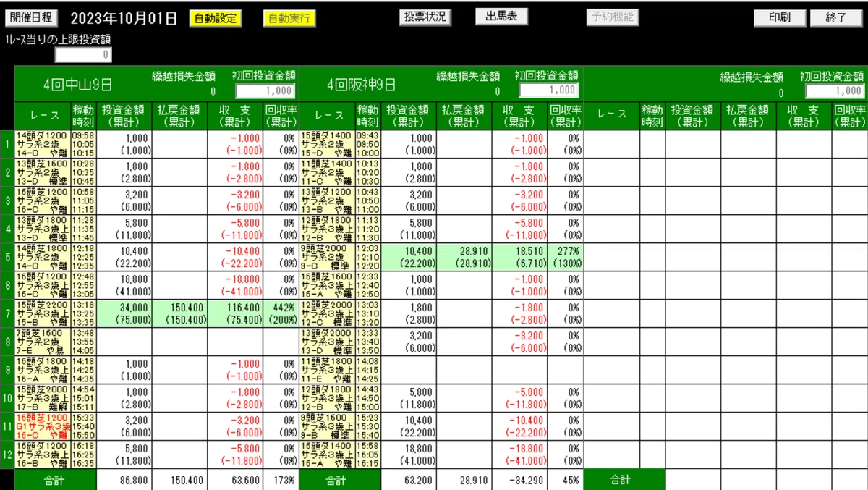The height and width of the screenshot is (490, 868).
Task: Select the 初回投資金額 field in the empty third venue panel
Action: (835, 90)
